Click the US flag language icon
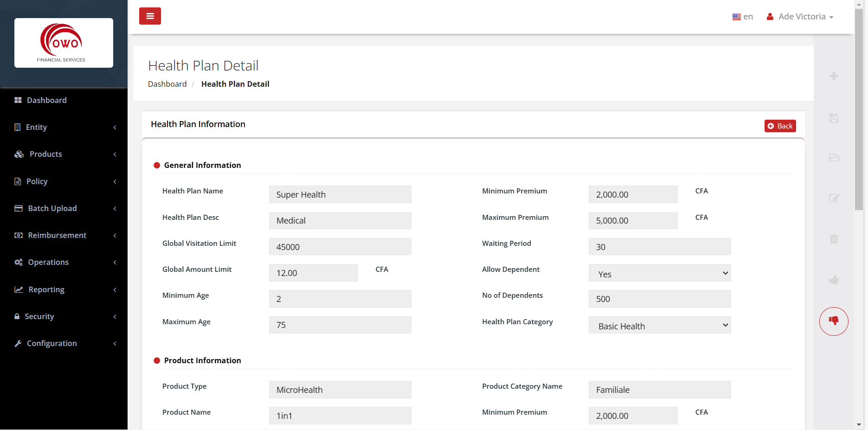This screenshot has width=868, height=430. coord(736,17)
